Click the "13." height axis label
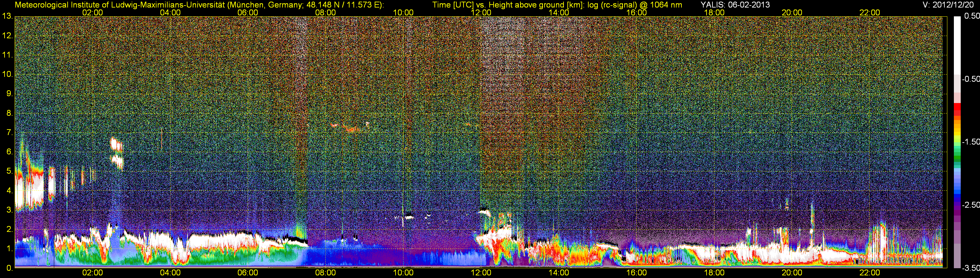Viewport: 980px width, 278px height. (x=7, y=16)
